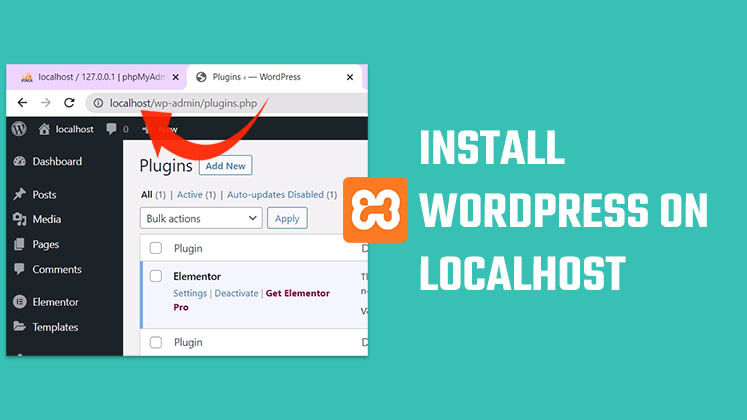Deactivate the Elementor plugin
Screen dimensions: 747x420
[236, 293]
